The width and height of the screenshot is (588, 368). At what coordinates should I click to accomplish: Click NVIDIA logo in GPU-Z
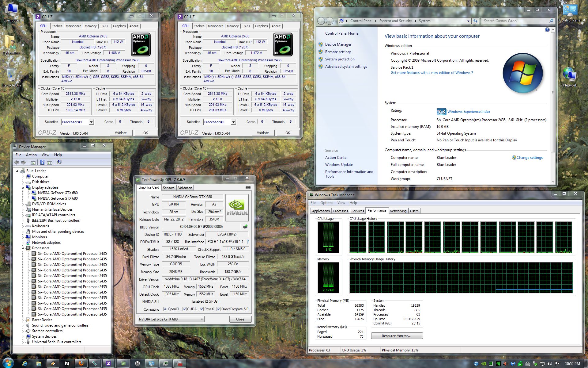click(237, 208)
